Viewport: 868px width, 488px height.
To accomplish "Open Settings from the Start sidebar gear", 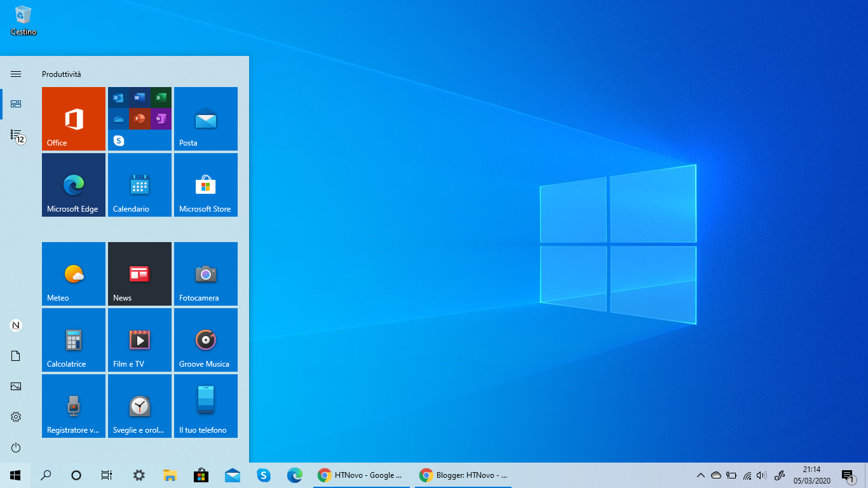I will [x=15, y=417].
